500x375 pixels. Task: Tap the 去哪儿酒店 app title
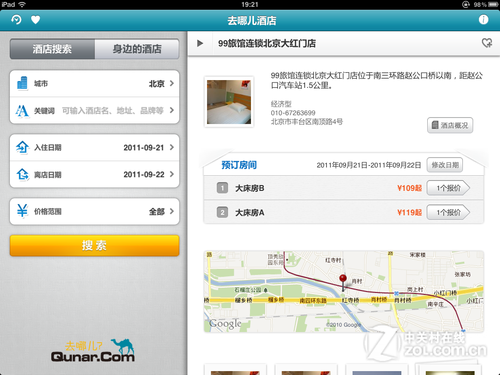click(252, 21)
